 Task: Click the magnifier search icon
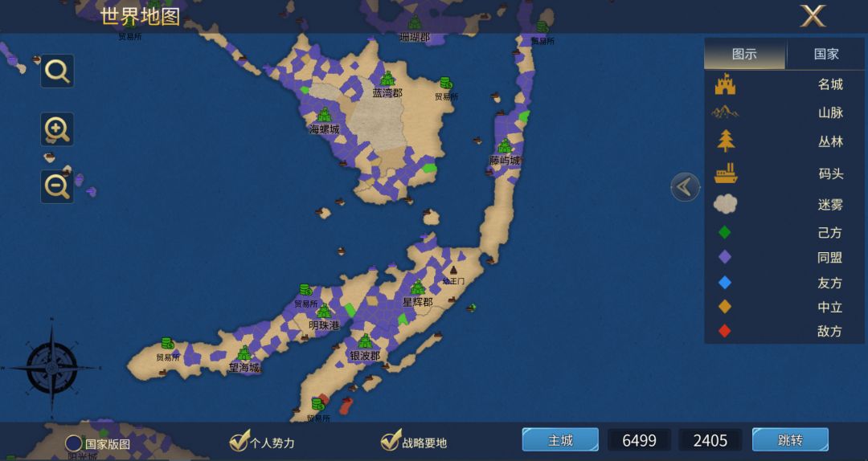coord(57,71)
